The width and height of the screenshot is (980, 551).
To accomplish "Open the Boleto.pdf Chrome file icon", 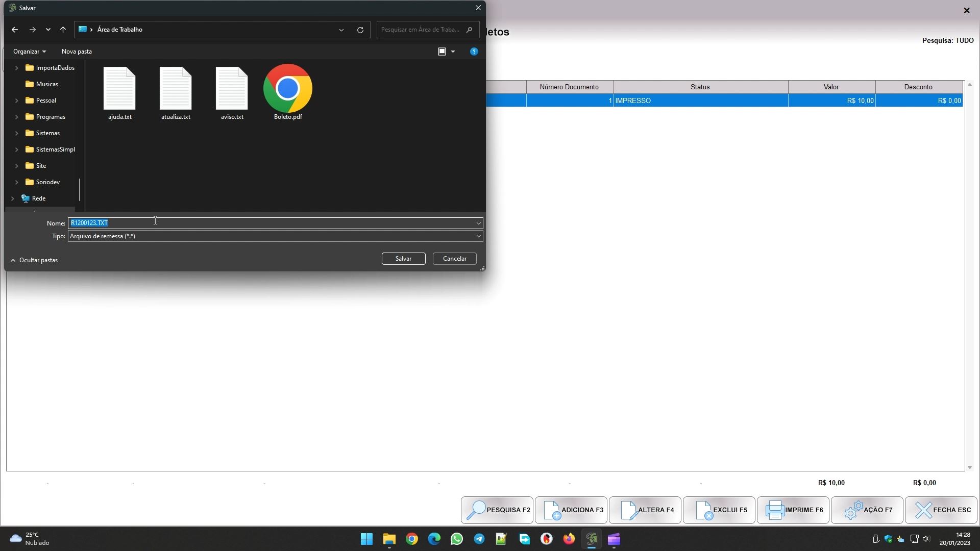I will coord(288,89).
